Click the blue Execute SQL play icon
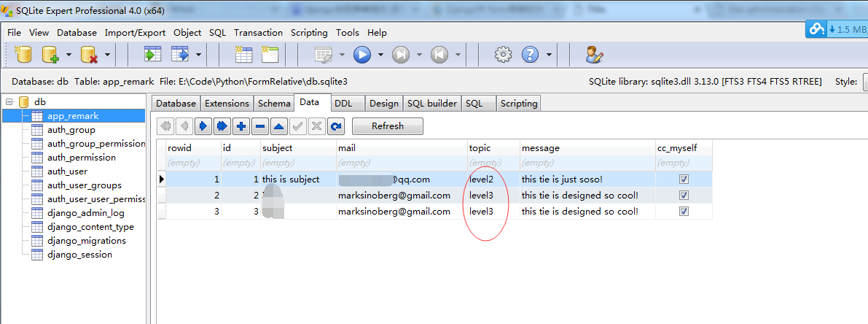The width and height of the screenshot is (868, 324). click(362, 54)
